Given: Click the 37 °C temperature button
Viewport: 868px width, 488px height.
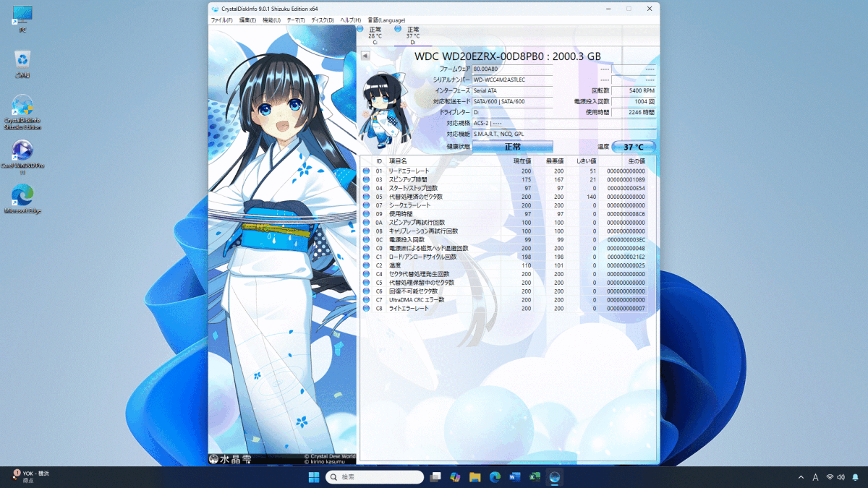Looking at the screenshot, I should coord(634,147).
